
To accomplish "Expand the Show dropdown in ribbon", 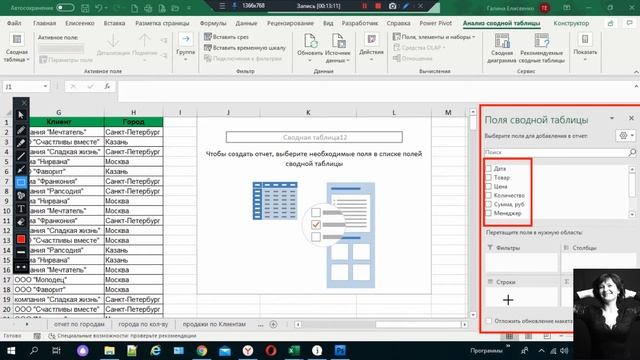I will click(585, 47).
